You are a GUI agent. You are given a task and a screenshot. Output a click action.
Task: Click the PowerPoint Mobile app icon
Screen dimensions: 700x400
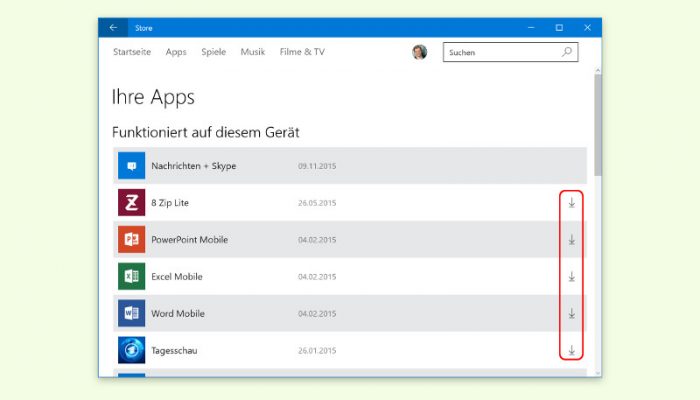131,239
